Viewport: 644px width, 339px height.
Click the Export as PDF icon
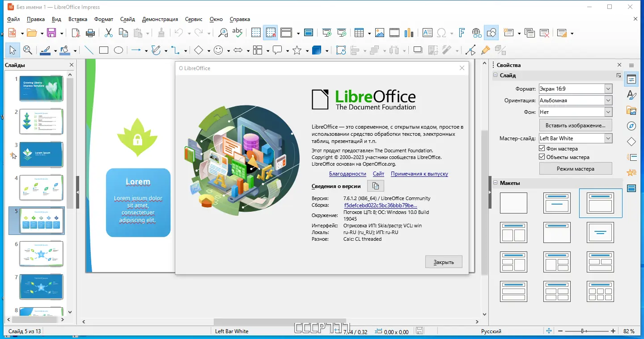coord(76,33)
